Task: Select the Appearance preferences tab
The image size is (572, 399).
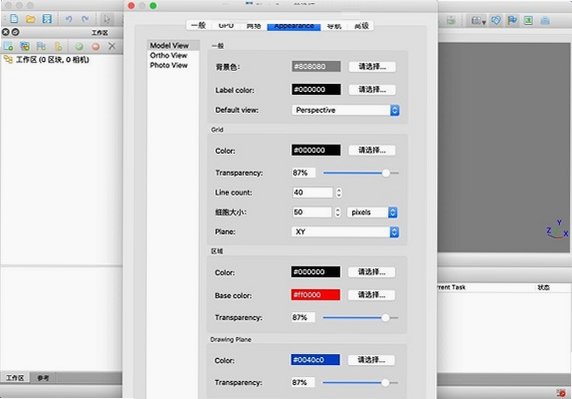Action: tap(294, 26)
